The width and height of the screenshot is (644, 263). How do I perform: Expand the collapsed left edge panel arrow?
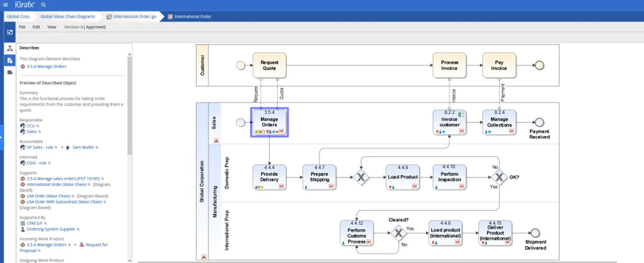click(2, 138)
